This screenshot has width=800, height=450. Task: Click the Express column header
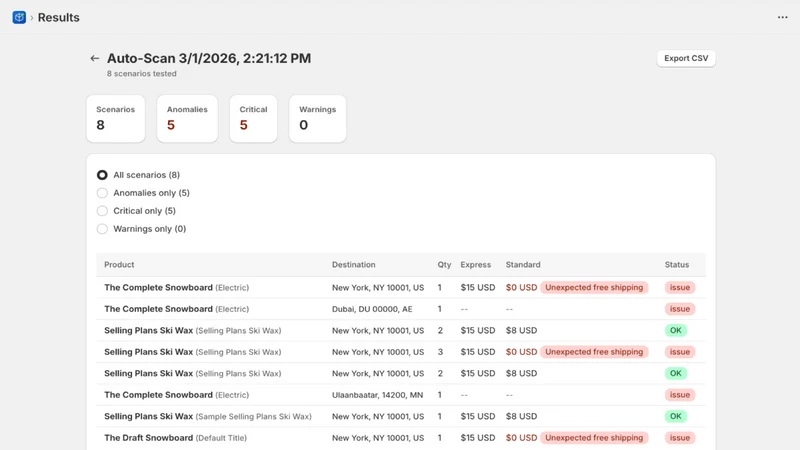tap(476, 265)
